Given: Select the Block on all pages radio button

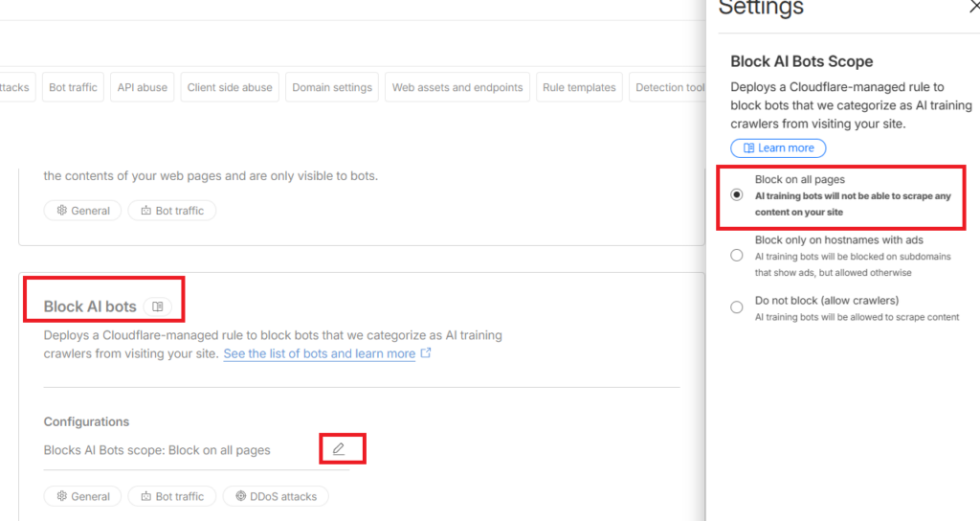Looking at the screenshot, I should point(736,194).
